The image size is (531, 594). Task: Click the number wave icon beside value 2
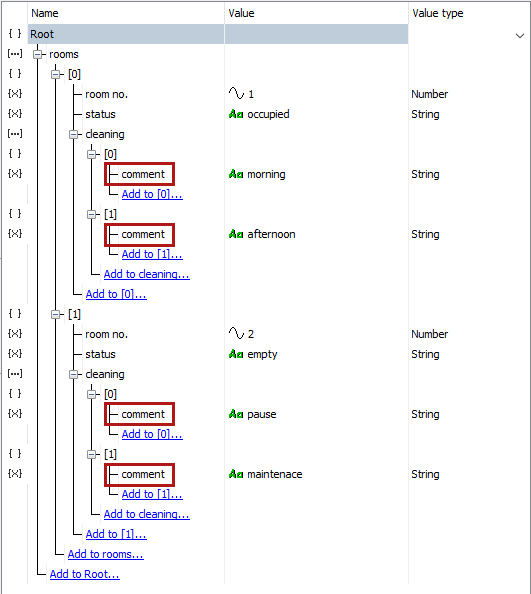point(236,334)
